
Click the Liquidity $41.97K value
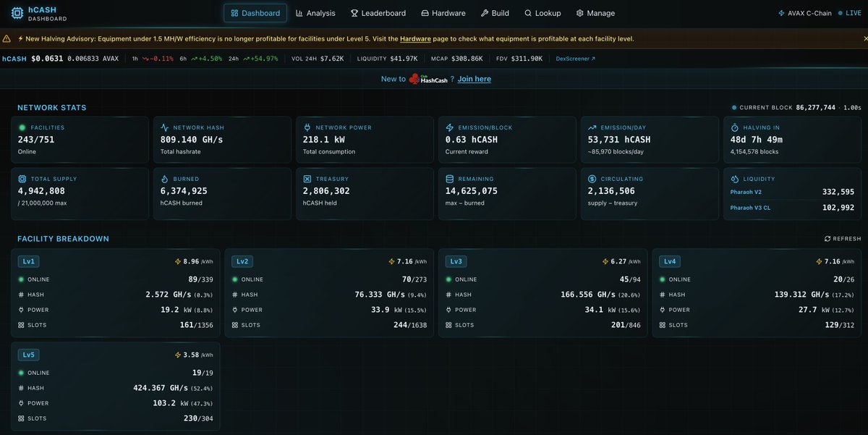point(404,59)
